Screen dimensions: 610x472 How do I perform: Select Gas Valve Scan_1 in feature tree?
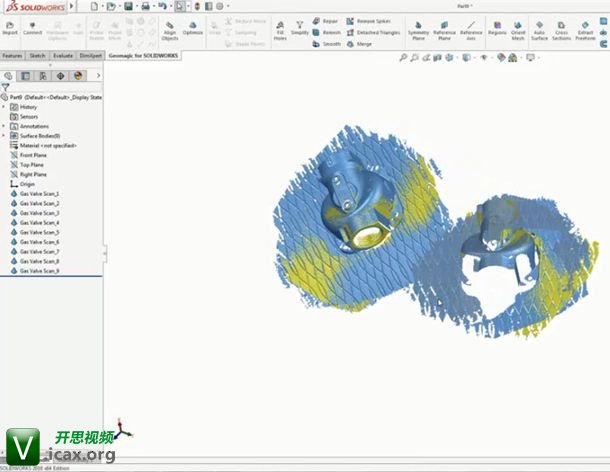click(x=39, y=194)
